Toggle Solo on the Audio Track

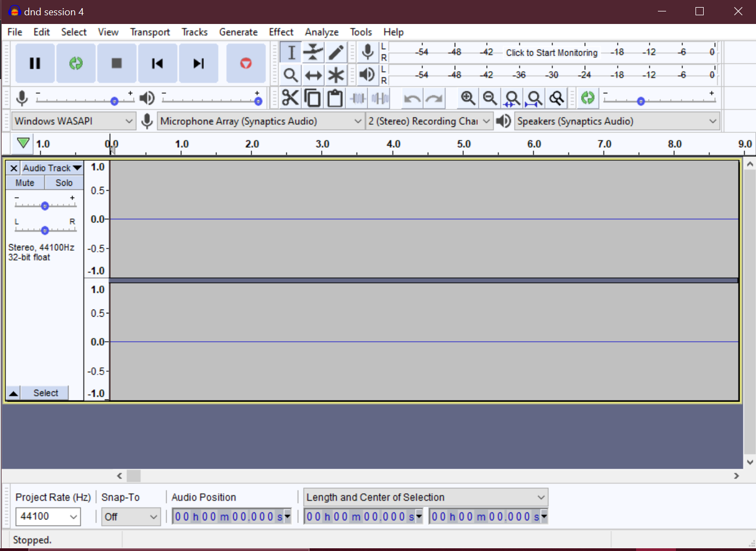click(64, 183)
